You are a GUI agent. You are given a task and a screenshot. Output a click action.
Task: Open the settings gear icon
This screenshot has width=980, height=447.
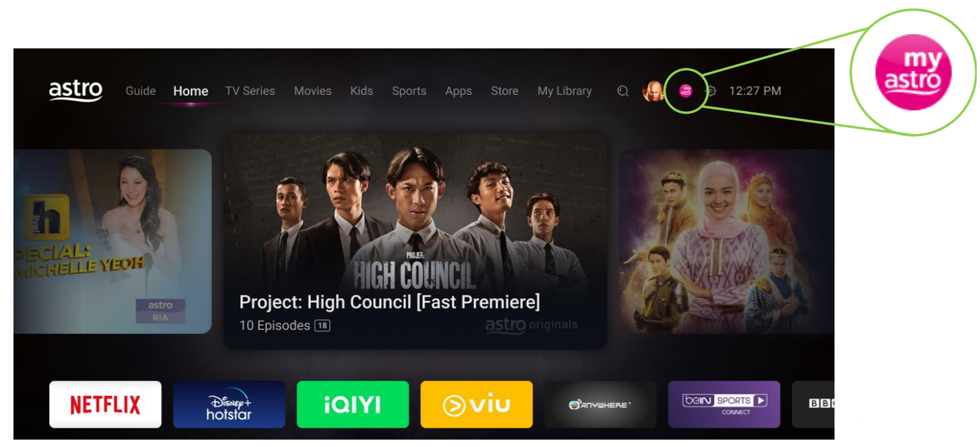click(711, 91)
